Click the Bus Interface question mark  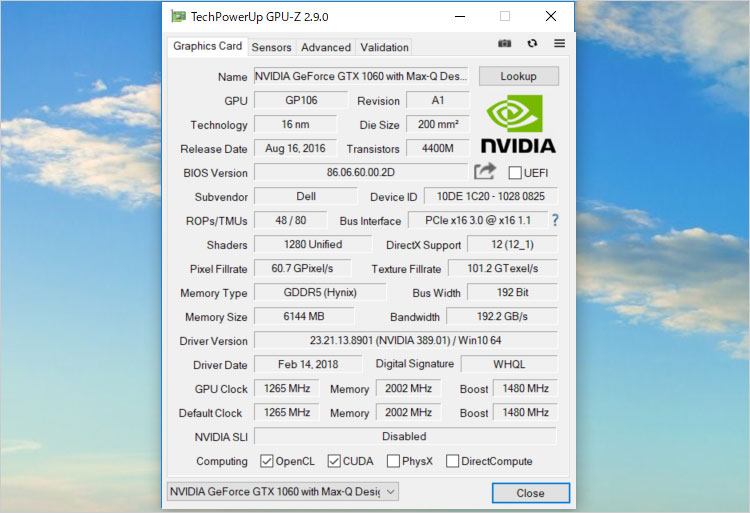555,220
